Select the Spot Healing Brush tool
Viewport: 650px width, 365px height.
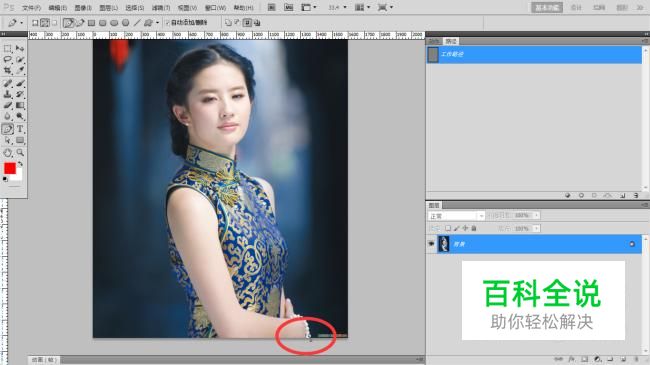click(x=7, y=84)
